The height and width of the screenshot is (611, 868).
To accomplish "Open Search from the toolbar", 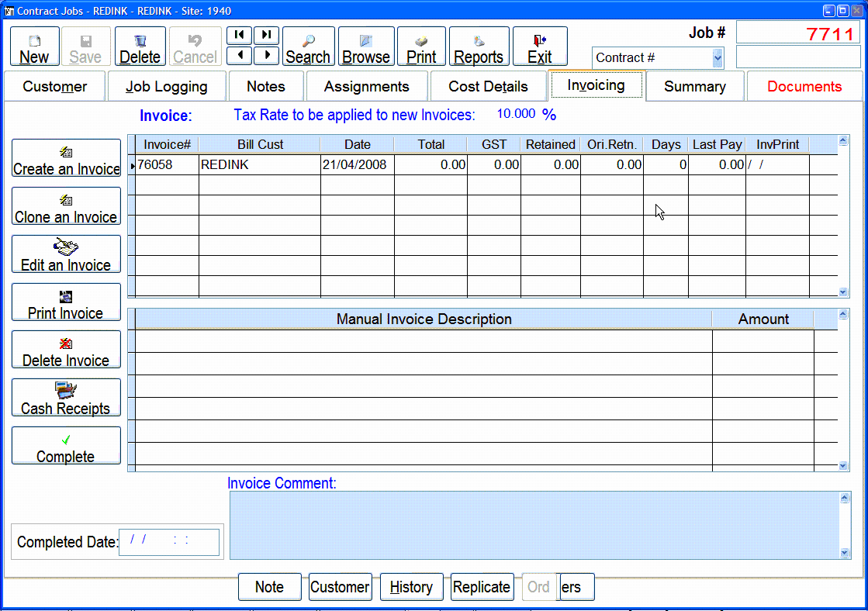I will pyautogui.click(x=308, y=48).
